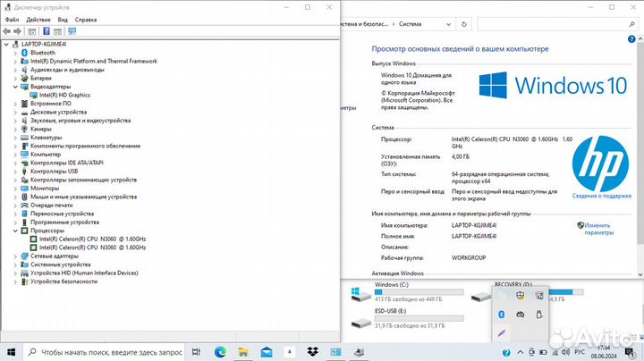Collapse the LAPTOP-KGJIME4I root node
The image size is (644, 361).
6,44
